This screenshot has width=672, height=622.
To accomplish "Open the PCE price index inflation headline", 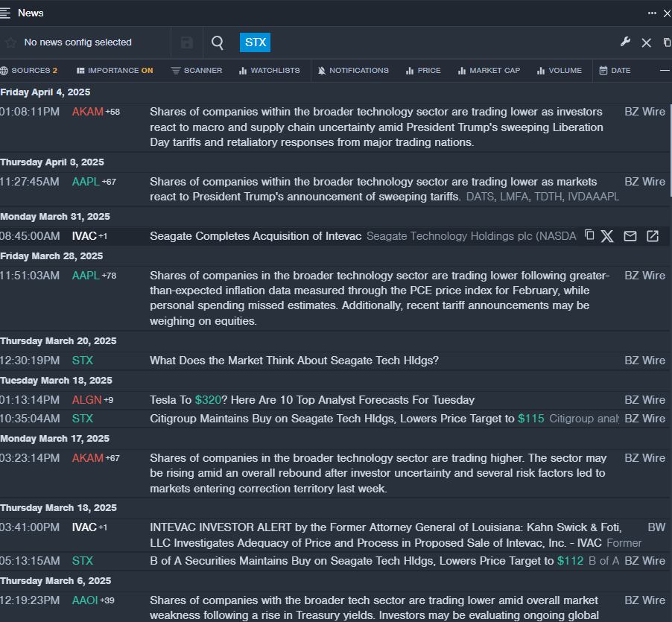I will point(380,298).
